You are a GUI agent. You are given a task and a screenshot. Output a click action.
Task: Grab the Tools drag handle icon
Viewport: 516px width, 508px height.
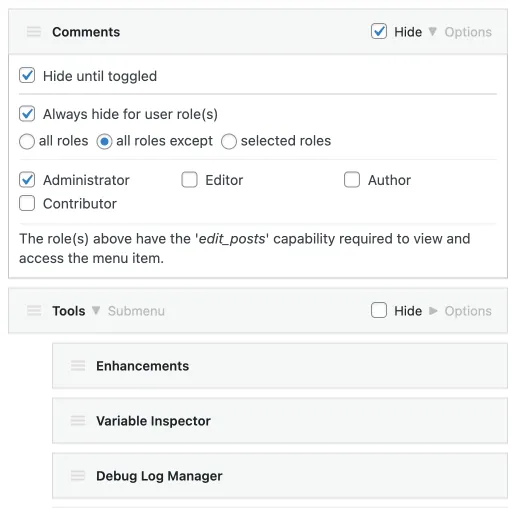(34, 310)
